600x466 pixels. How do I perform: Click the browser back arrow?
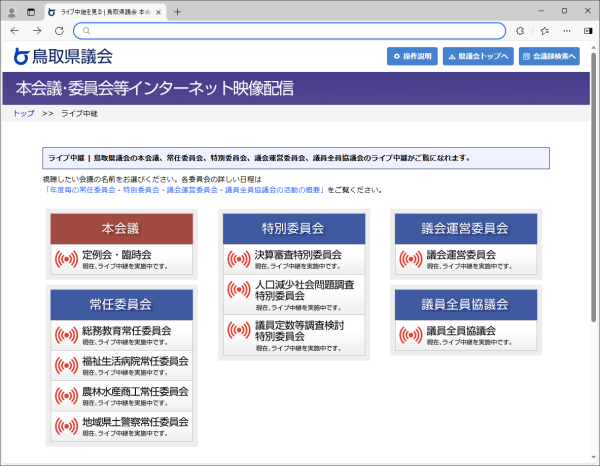click(15, 31)
